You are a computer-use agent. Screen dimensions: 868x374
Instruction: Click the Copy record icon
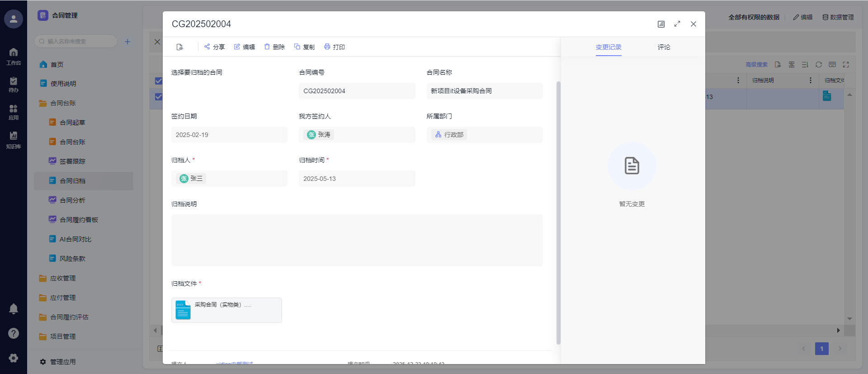coord(297,47)
